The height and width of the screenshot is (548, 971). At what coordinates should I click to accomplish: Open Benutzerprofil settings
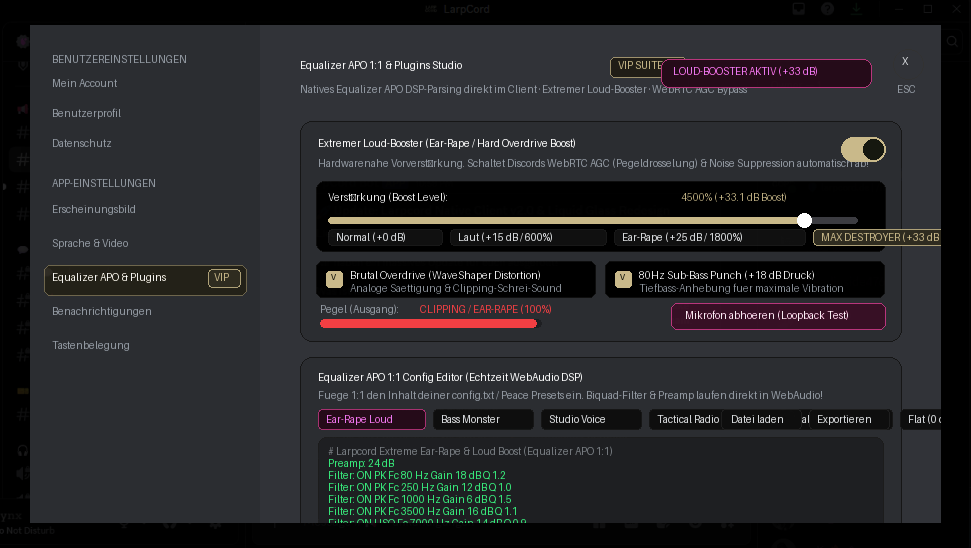86,113
